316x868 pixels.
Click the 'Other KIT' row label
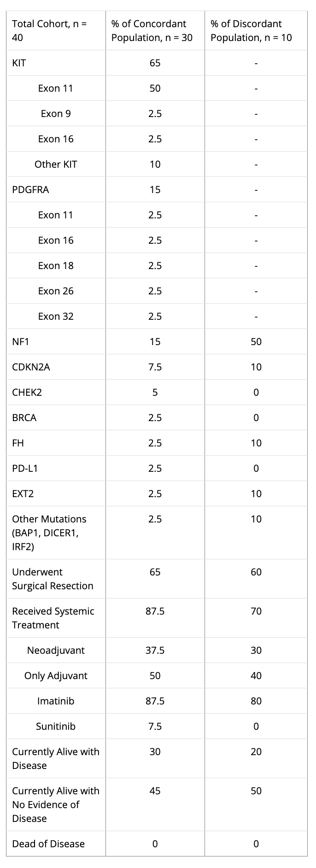coord(56,164)
